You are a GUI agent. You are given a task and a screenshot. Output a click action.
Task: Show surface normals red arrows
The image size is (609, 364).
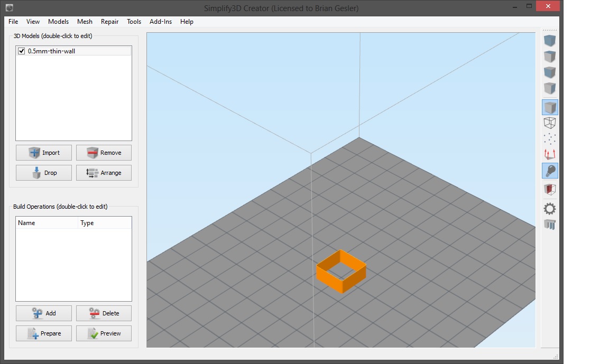coord(550,154)
